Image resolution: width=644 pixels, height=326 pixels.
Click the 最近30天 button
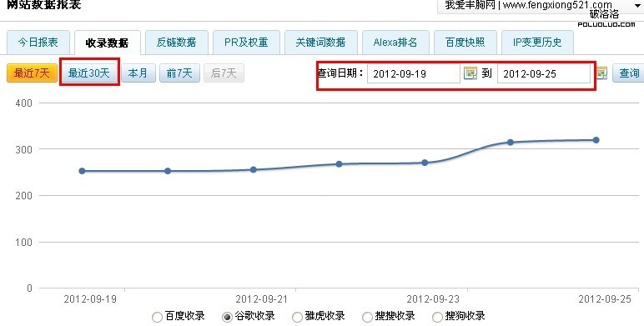[x=89, y=73]
